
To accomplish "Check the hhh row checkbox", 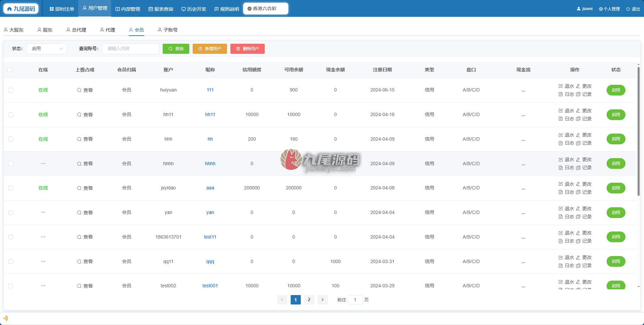I will coord(11,139).
